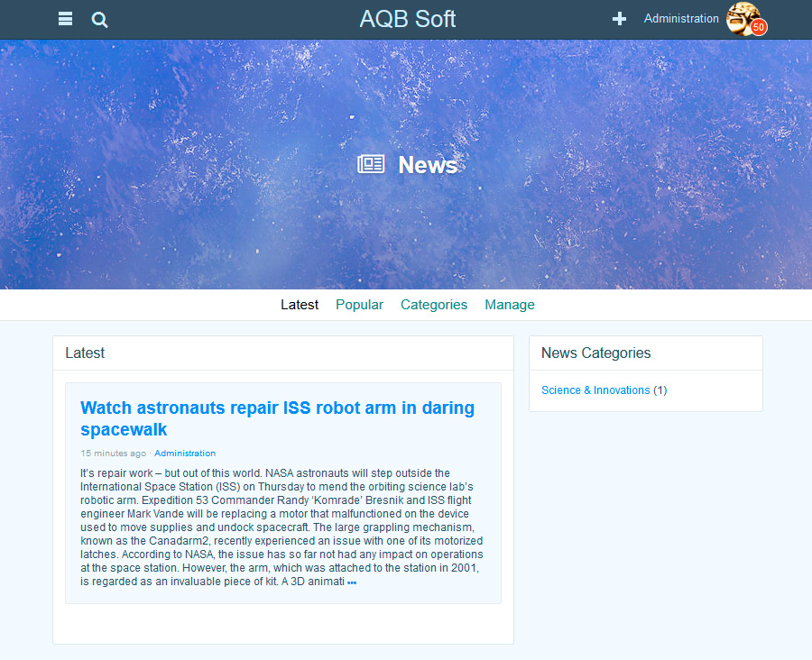
Task: Click the article summary text
Action: point(282,527)
